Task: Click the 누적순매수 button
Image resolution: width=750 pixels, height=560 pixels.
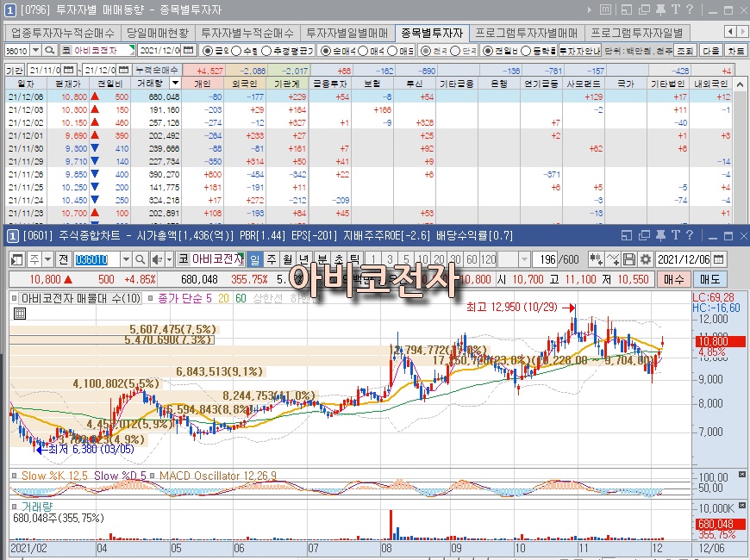Action: tap(156, 70)
